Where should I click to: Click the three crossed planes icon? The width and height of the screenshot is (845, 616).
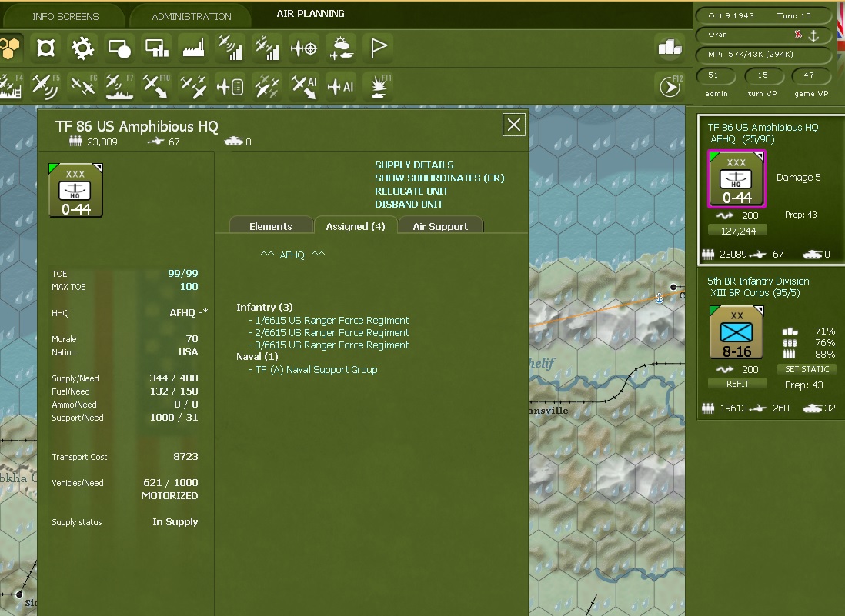point(193,86)
